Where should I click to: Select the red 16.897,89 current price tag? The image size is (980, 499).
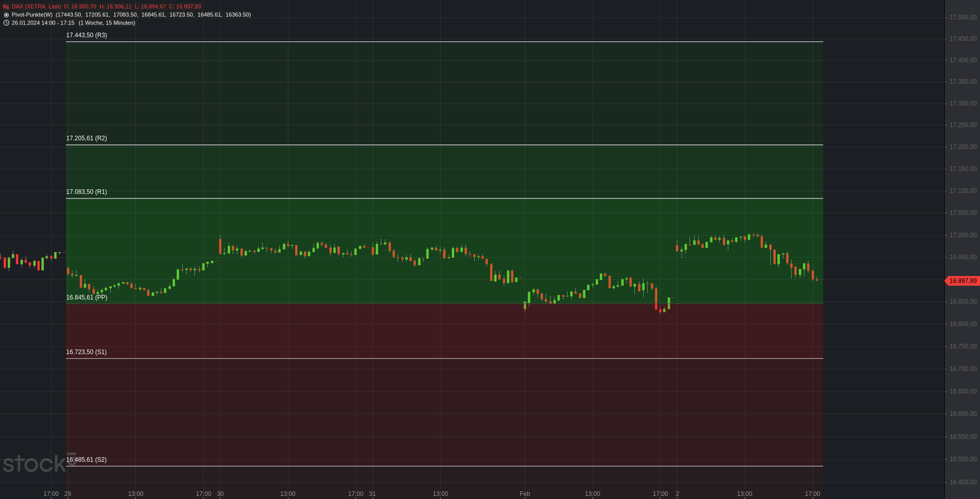tap(962, 281)
